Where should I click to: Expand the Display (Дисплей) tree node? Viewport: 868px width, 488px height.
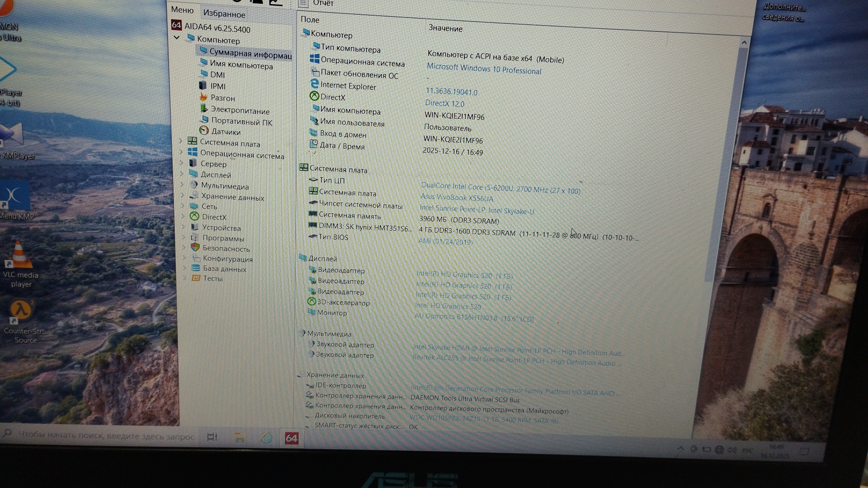click(x=182, y=174)
